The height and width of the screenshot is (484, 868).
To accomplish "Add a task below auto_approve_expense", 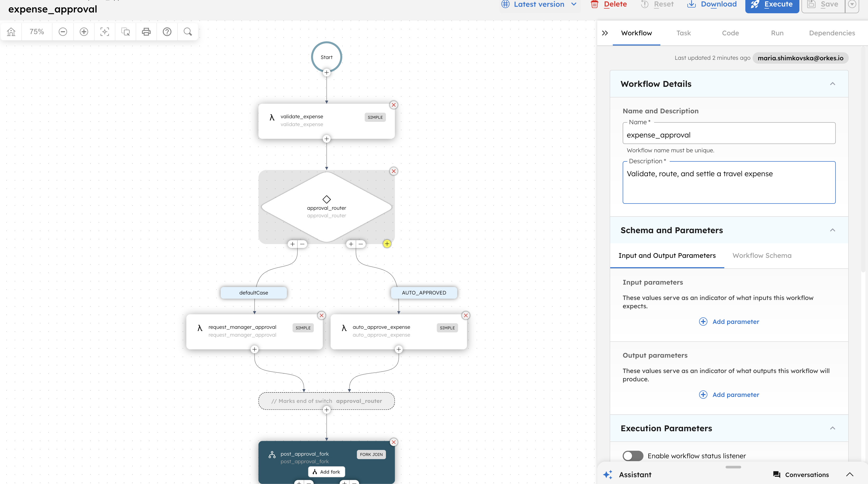I will pos(399,350).
